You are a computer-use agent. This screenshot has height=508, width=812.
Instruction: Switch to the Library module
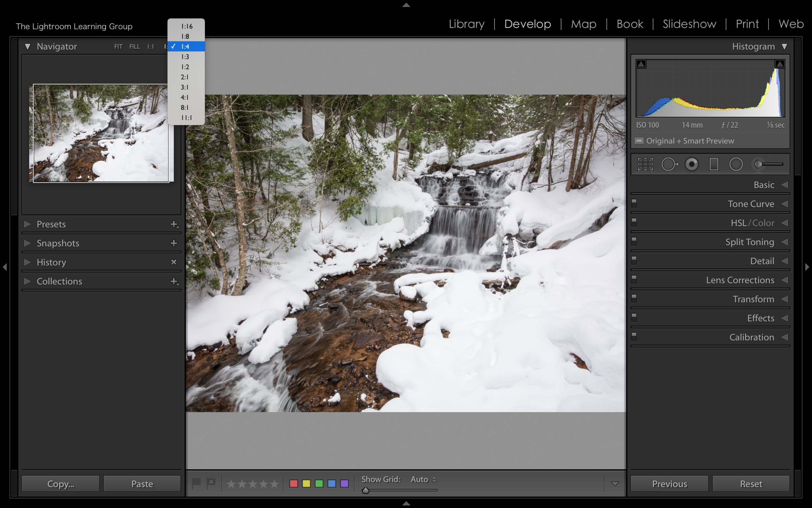tap(467, 24)
